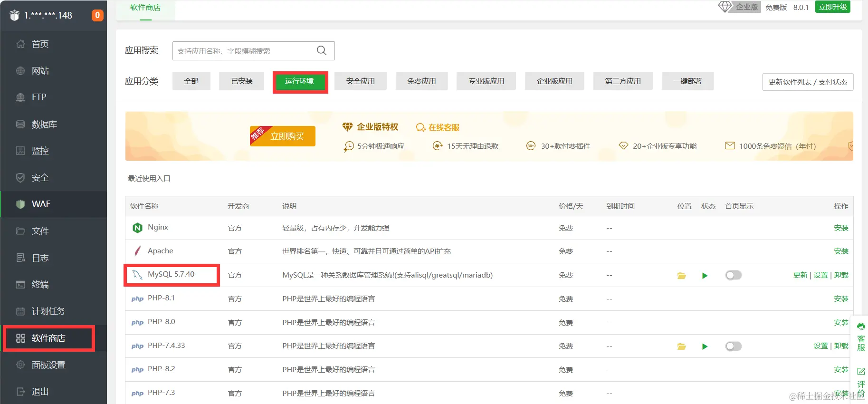This screenshot has height=404, width=868.
Task: Click the PHP-8.2 php icon
Action: [137, 370]
